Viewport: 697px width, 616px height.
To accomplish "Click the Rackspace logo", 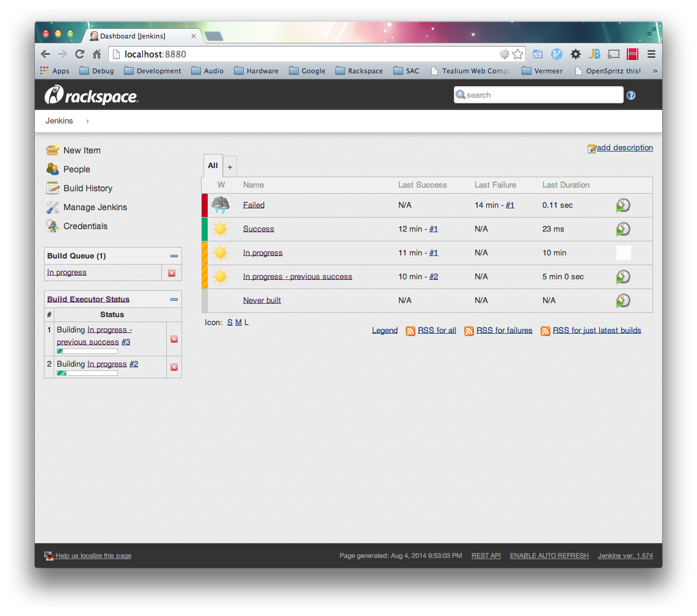I will pos(92,95).
